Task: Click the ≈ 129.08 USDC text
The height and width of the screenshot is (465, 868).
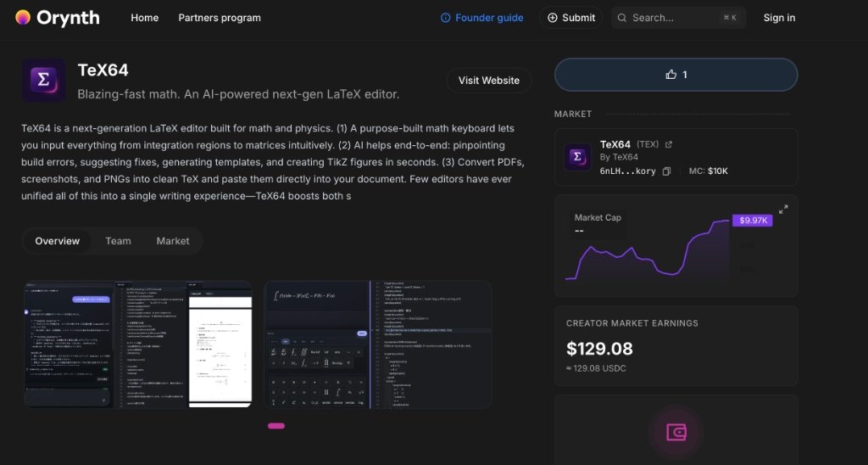Action: (x=596, y=368)
